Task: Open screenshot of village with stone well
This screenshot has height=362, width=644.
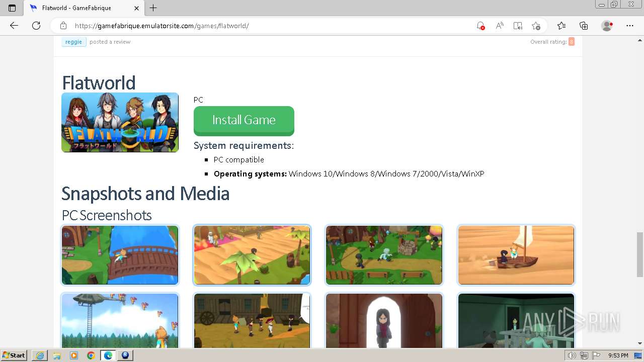Action: click(384, 255)
